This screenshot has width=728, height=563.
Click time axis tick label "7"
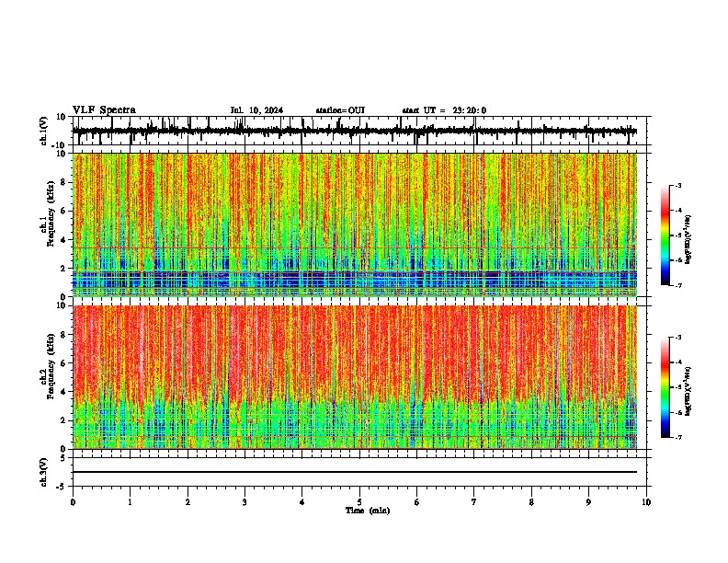(474, 502)
